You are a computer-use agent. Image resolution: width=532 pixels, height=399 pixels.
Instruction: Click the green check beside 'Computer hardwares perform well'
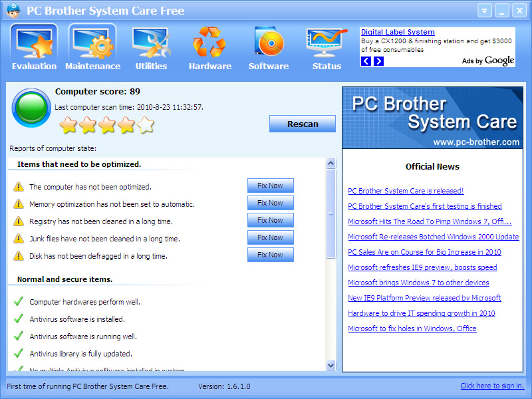(x=19, y=301)
